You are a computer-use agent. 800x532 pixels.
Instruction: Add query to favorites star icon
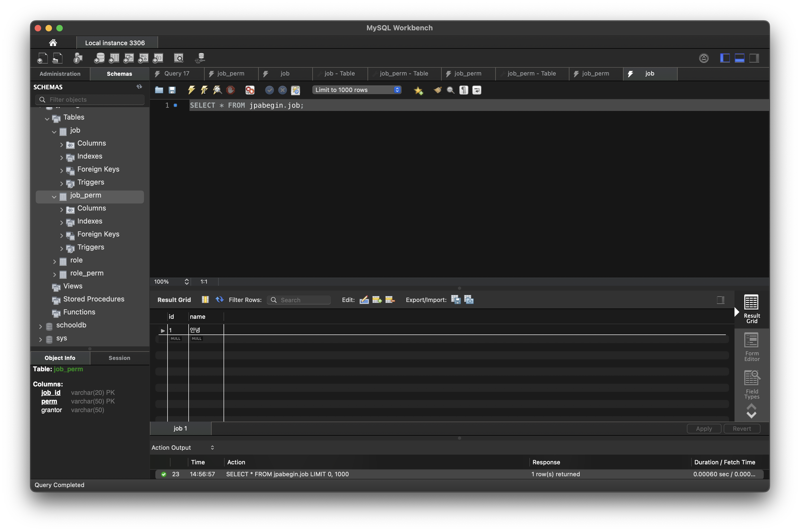pyautogui.click(x=418, y=90)
